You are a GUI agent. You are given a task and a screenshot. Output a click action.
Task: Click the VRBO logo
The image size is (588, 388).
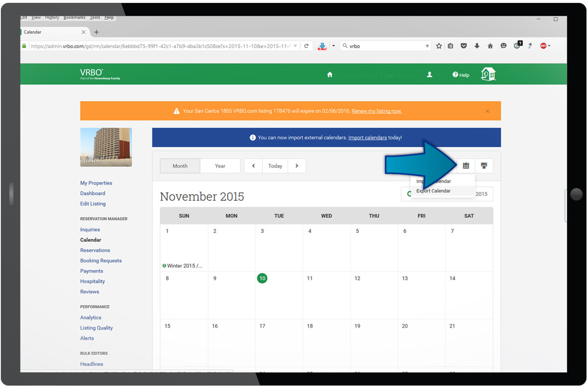click(x=100, y=74)
